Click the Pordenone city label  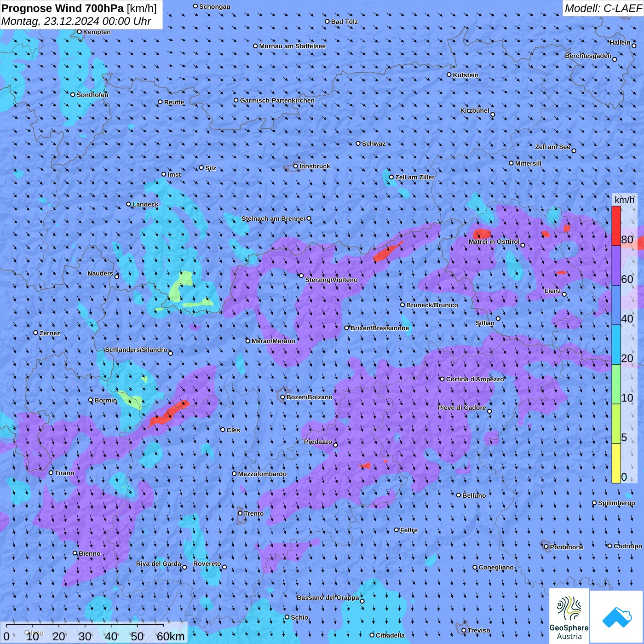(567, 547)
